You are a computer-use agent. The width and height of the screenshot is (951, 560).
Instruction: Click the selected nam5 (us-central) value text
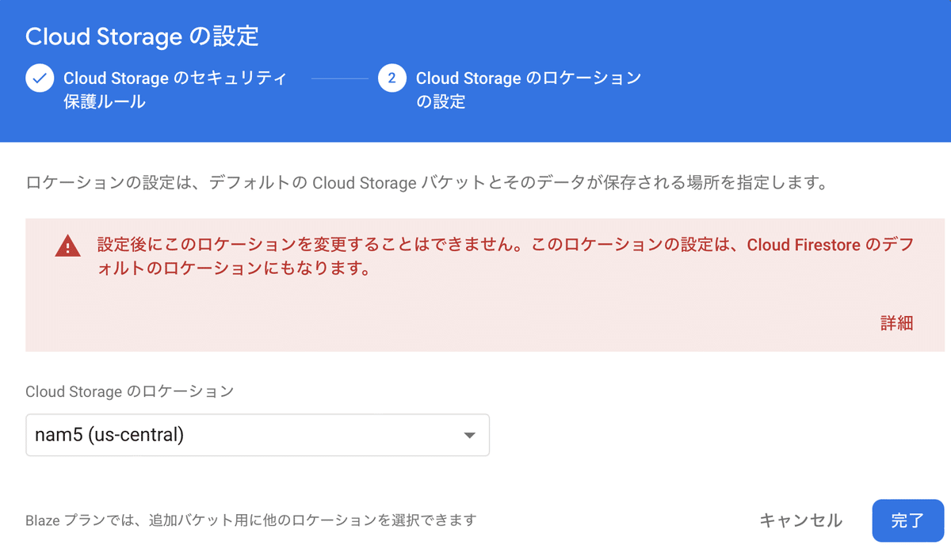point(109,435)
